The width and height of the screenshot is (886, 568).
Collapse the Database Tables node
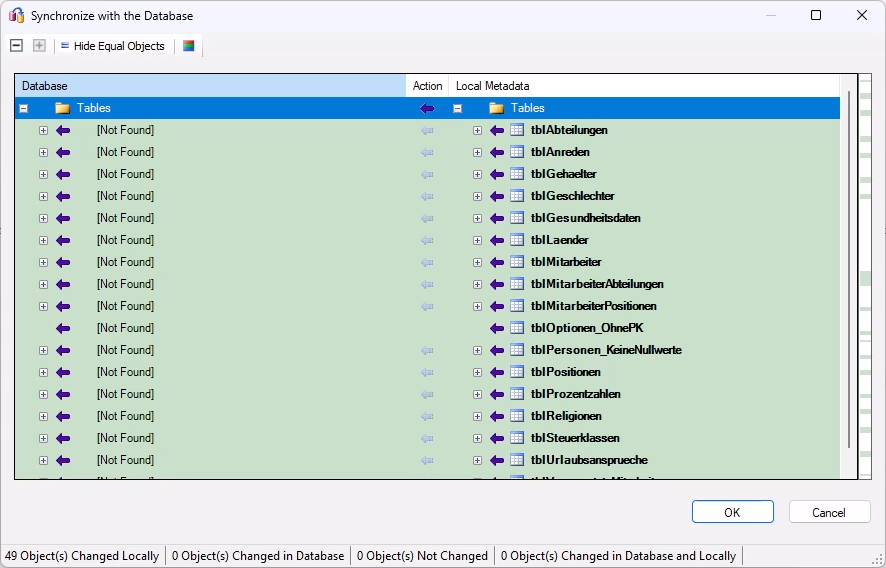click(x=23, y=108)
